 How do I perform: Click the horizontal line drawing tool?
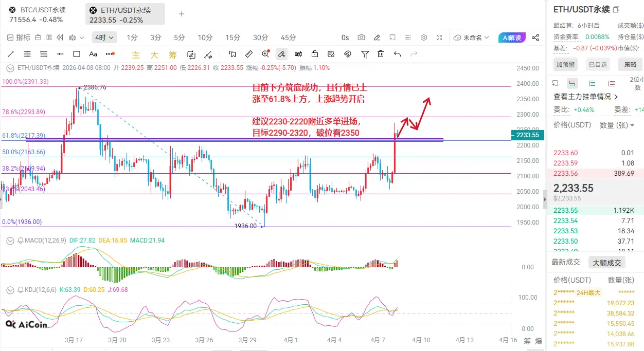click(x=60, y=54)
